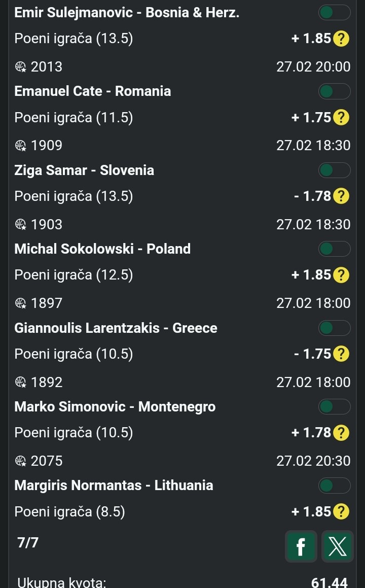Click the + 1.85 odds for Sokolowski
This screenshot has height=588, width=365.
[311, 275]
